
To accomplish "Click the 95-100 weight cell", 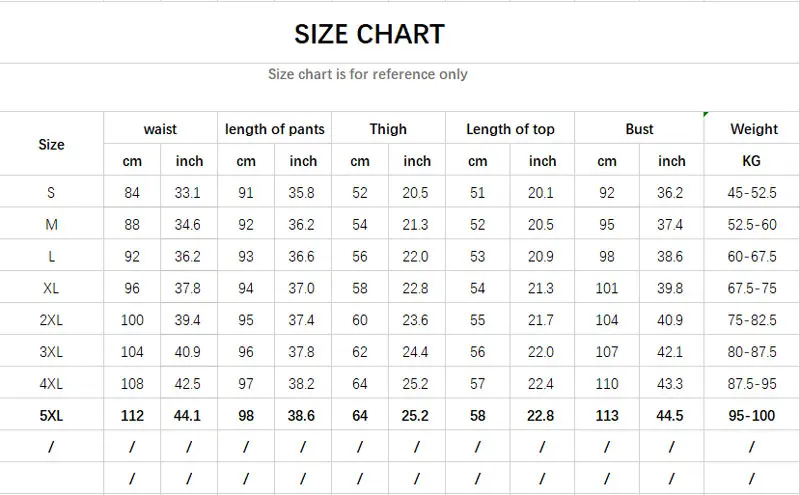I will click(752, 415).
